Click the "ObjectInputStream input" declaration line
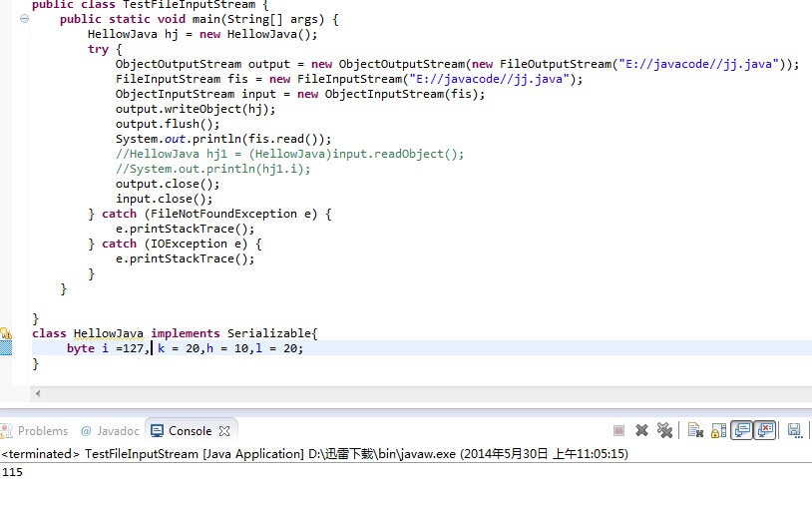Screen dimensions: 812x505 click(300, 94)
